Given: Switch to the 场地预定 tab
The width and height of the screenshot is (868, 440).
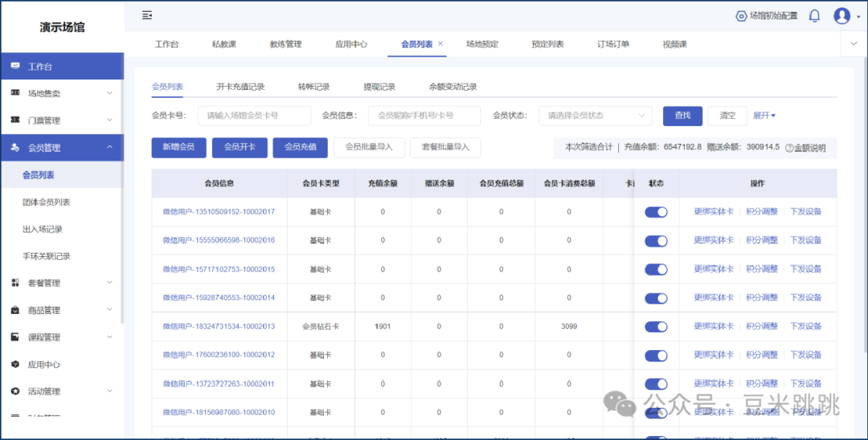Looking at the screenshot, I should [482, 44].
